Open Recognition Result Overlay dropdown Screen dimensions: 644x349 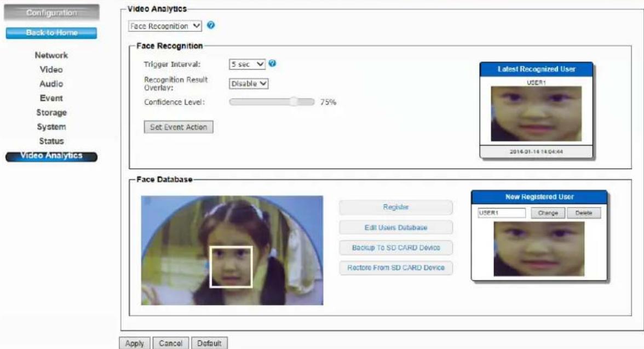pos(249,83)
